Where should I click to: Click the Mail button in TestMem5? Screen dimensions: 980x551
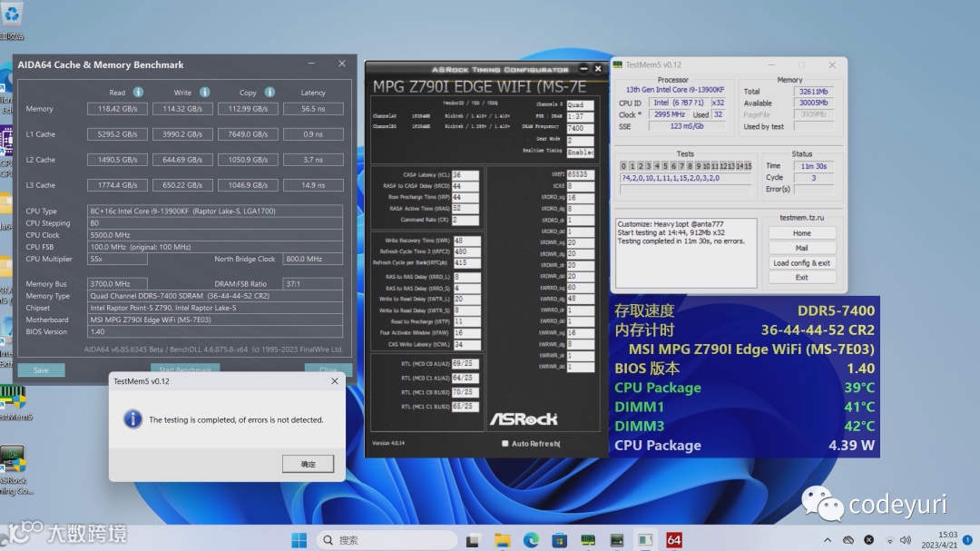[801, 248]
